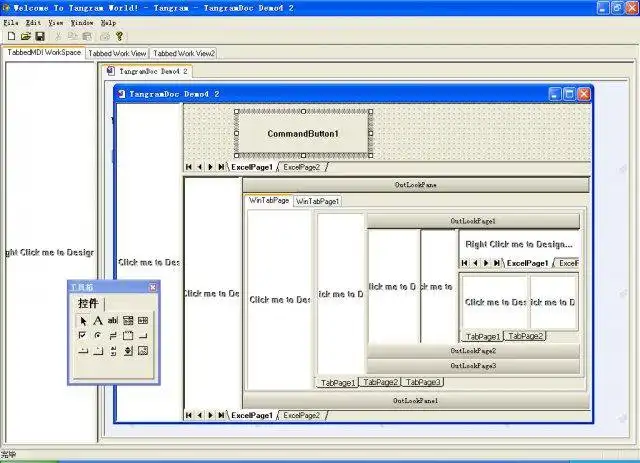Jump to first sheet in the OutLookPage1 Excel strip

464,263
